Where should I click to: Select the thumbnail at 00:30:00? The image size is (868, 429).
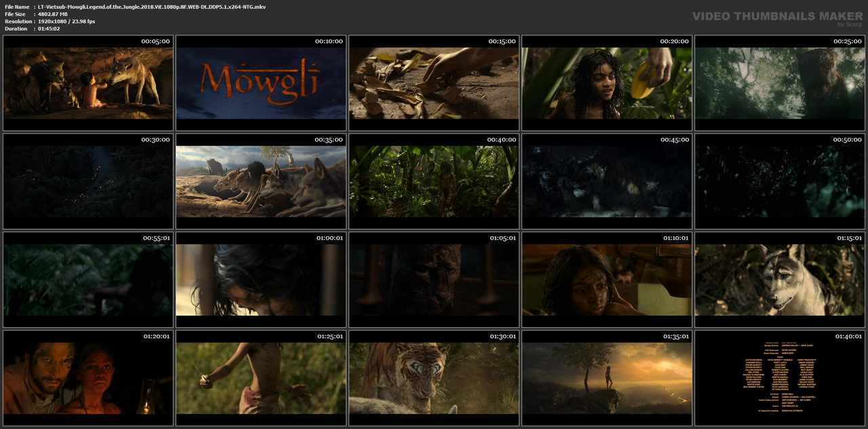[88, 181]
